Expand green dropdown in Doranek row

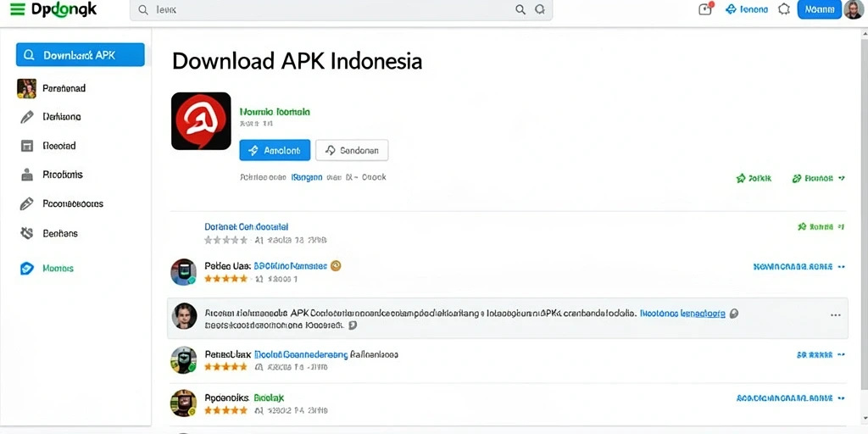click(821, 226)
